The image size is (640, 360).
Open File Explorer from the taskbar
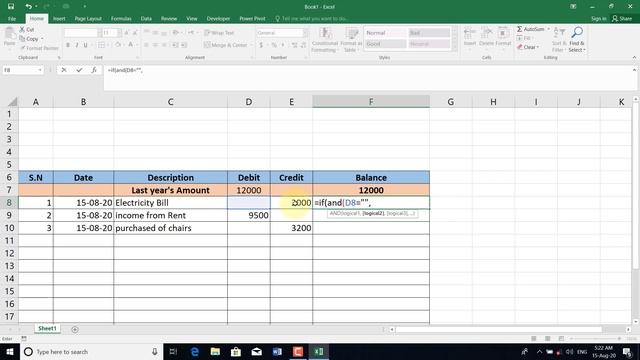pyautogui.click(x=215, y=351)
